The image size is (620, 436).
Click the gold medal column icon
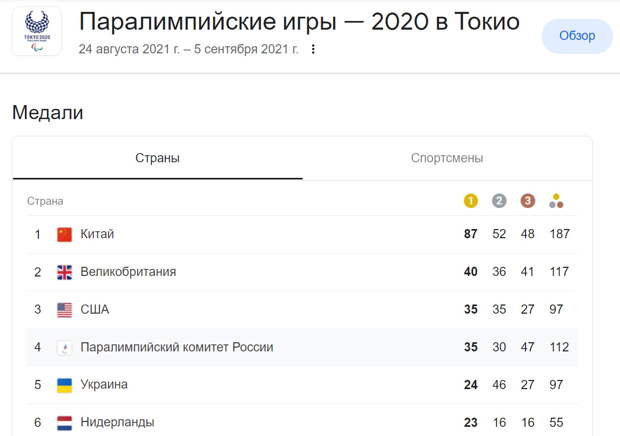(x=471, y=201)
